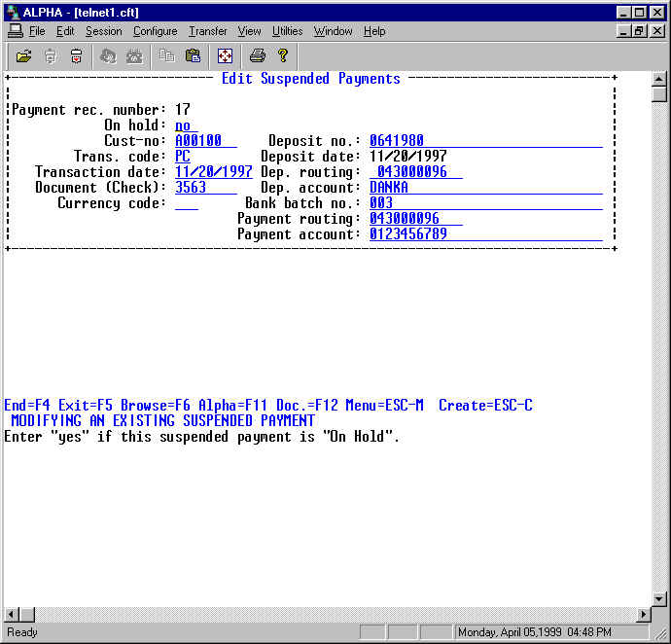Close the inner telnet1.cft document window

point(657,31)
